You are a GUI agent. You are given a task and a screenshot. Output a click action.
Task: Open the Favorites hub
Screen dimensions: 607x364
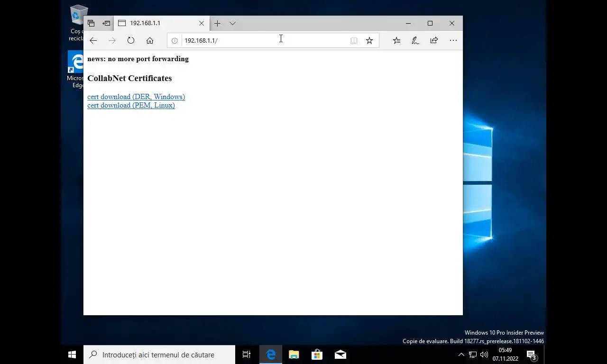click(396, 41)
